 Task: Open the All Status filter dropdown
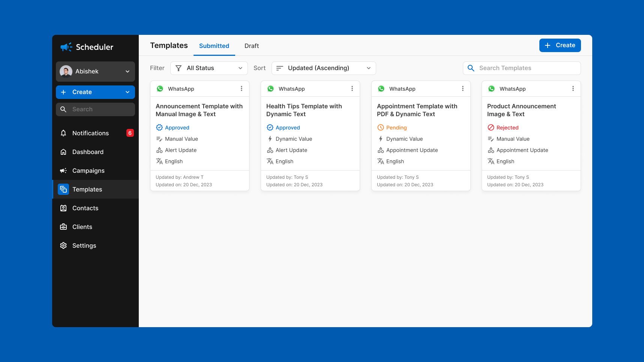pos(209,68)
